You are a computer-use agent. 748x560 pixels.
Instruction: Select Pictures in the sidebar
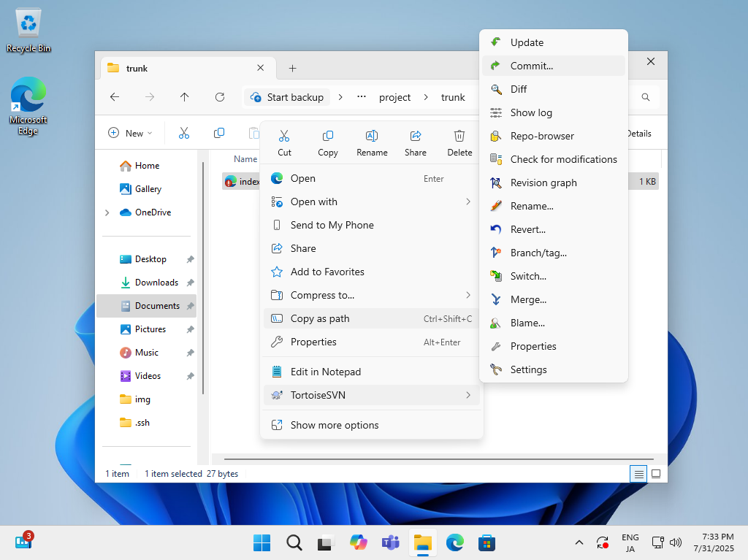tap(147, 329)
